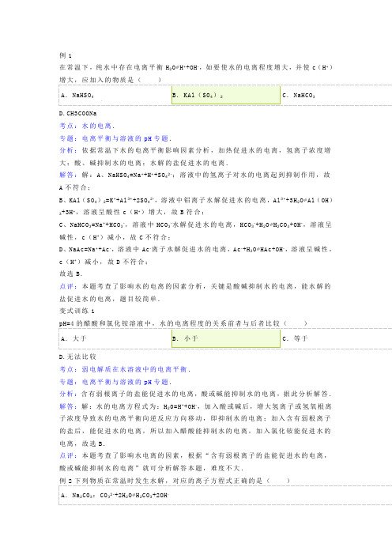The width and height of the screenshot is (392, 555).
Task: Select option D. CH3COONa
Action: [x=77, y=114]
